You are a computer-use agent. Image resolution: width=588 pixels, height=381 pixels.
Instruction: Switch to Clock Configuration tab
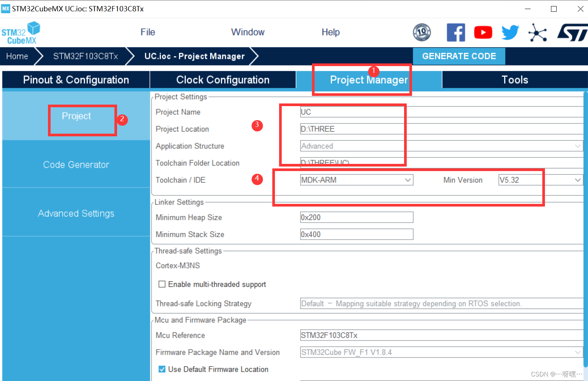pyautogui.click(x=223, y=80)
